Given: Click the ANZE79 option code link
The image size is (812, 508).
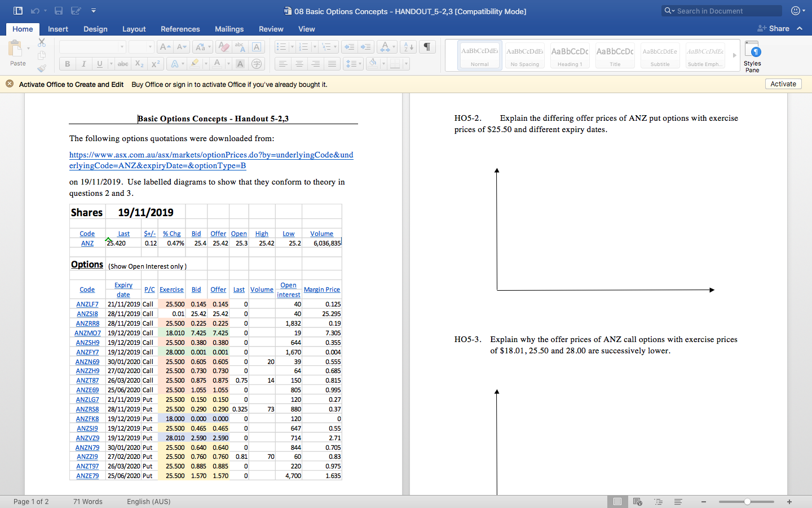Looking at the screenshot, I should (87, 476).
